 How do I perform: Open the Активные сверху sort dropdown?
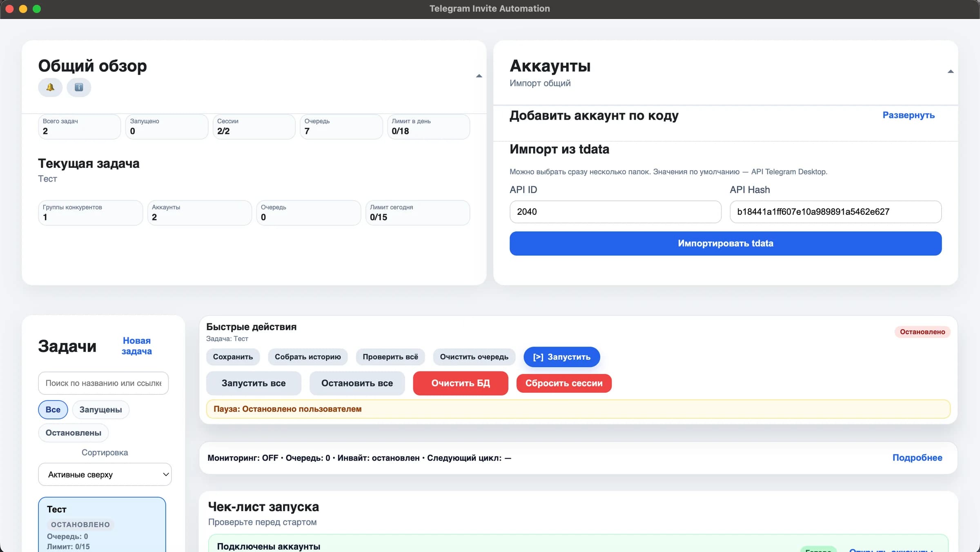(x=105, y=474)
